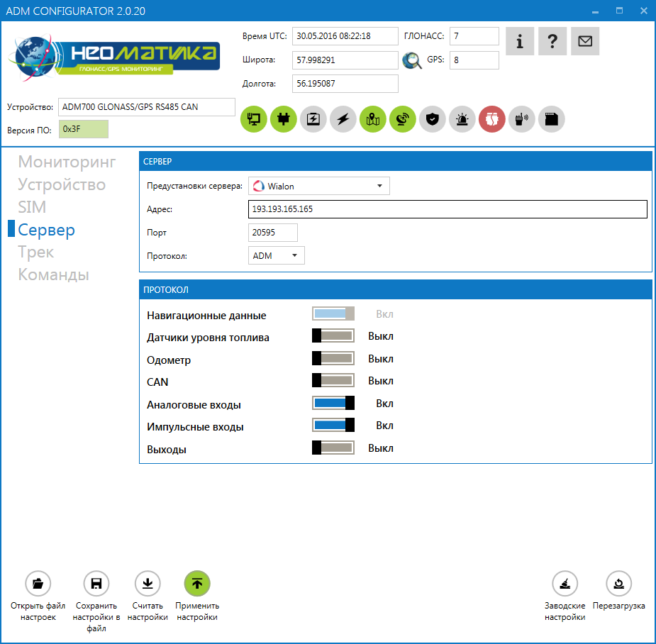Screen dimensions: 656x644
Task: Click the envelope mail icon
Action: (x=585, y=41)
